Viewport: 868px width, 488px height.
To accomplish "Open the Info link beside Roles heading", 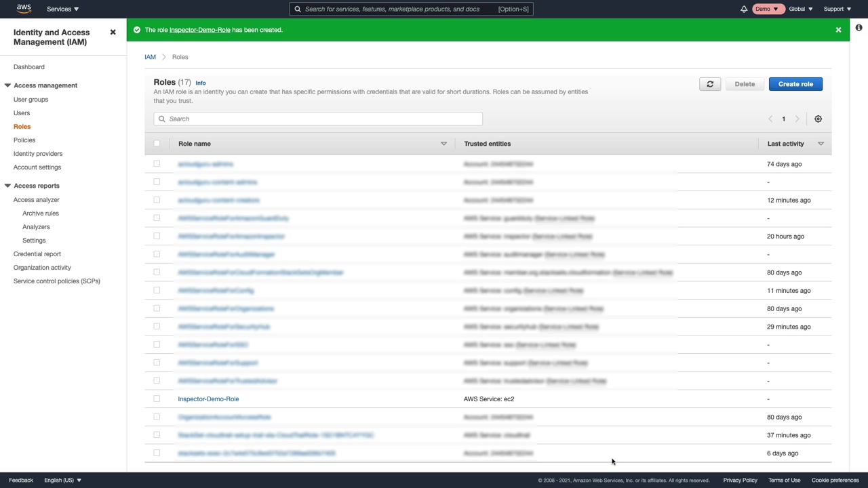I will coord(201,83).
